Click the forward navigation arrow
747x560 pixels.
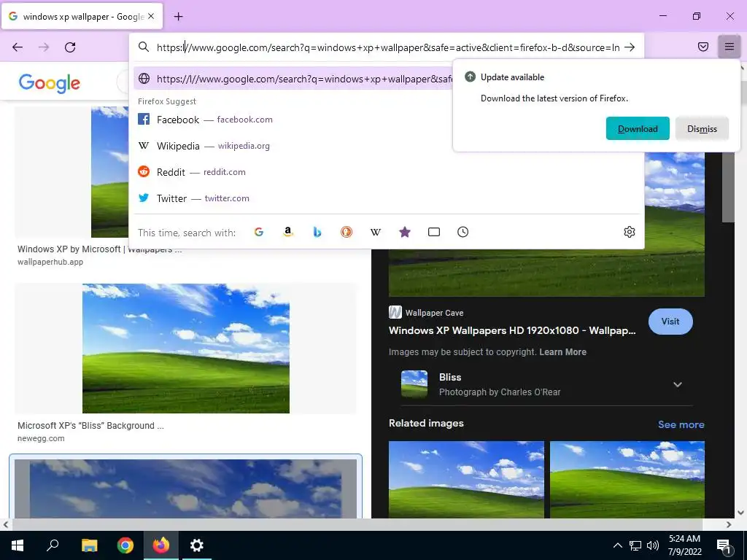[x=44, y=47]
